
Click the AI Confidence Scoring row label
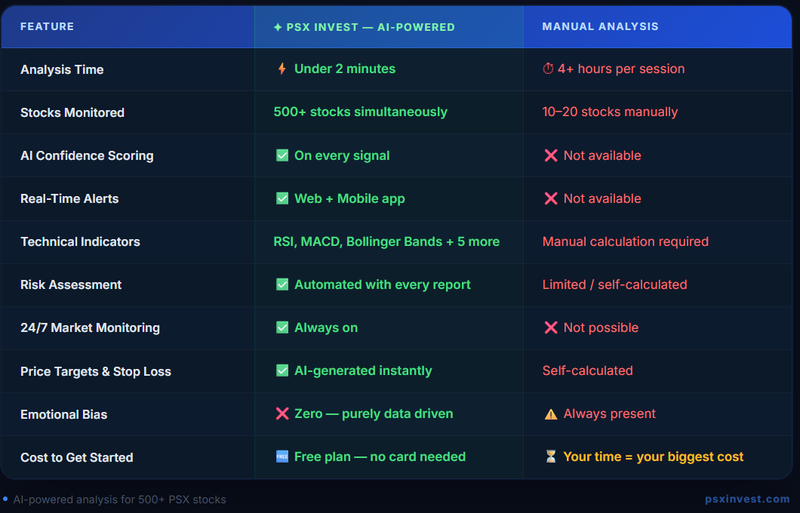[x=87, y=156]
